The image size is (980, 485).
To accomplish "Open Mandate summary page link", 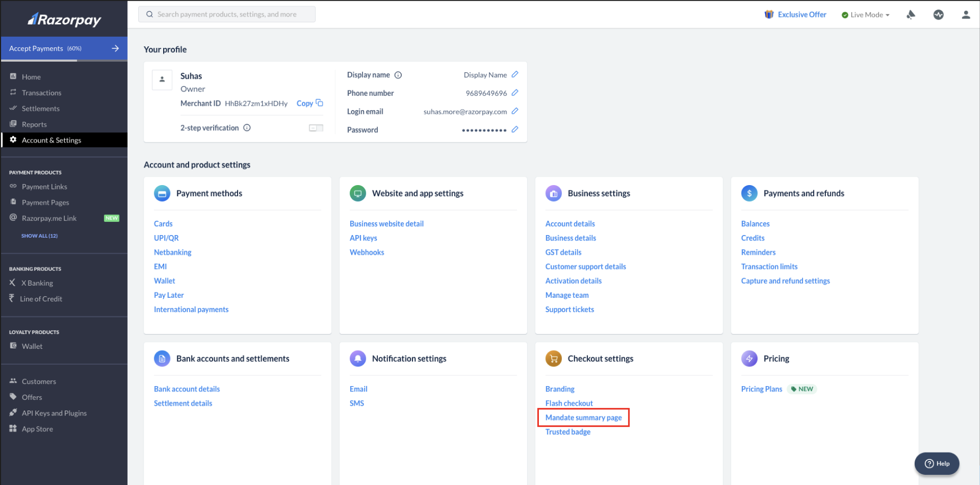I will point(584,417).
